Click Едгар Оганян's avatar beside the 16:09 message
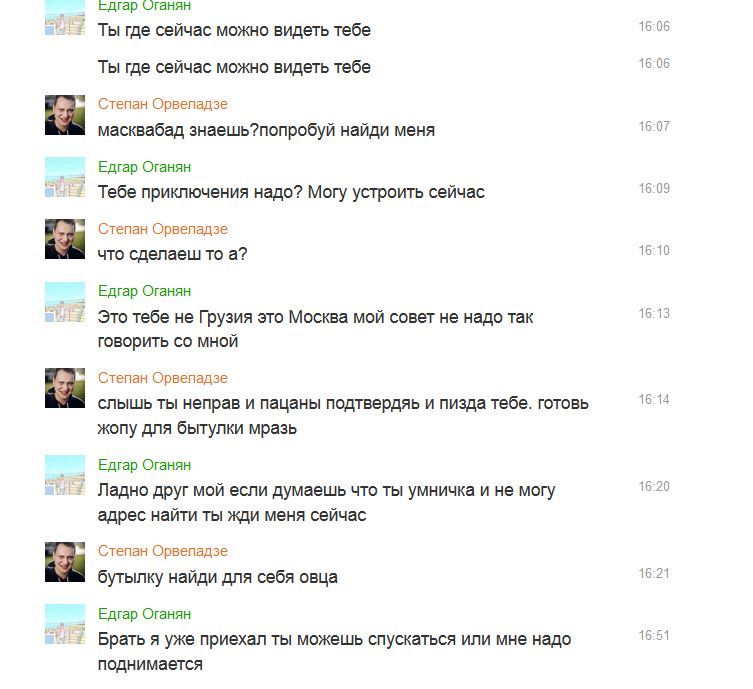This screenshot has height=689, width=753. (65, 177)
